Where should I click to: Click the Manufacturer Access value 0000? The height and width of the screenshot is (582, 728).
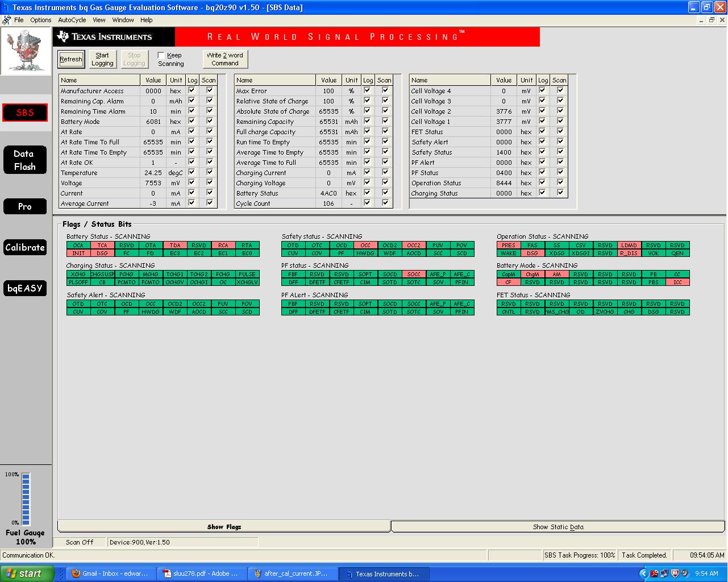pyautogui.click(x=153, y=91)
